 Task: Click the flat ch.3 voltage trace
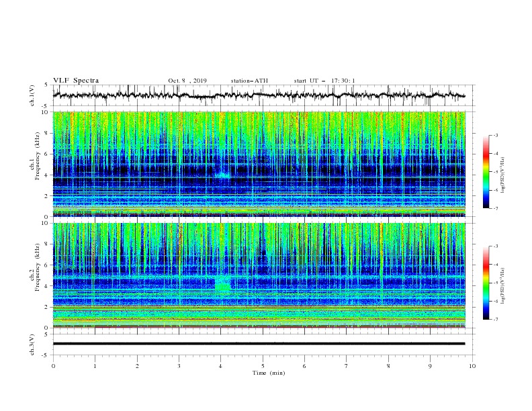coord(259,344)
